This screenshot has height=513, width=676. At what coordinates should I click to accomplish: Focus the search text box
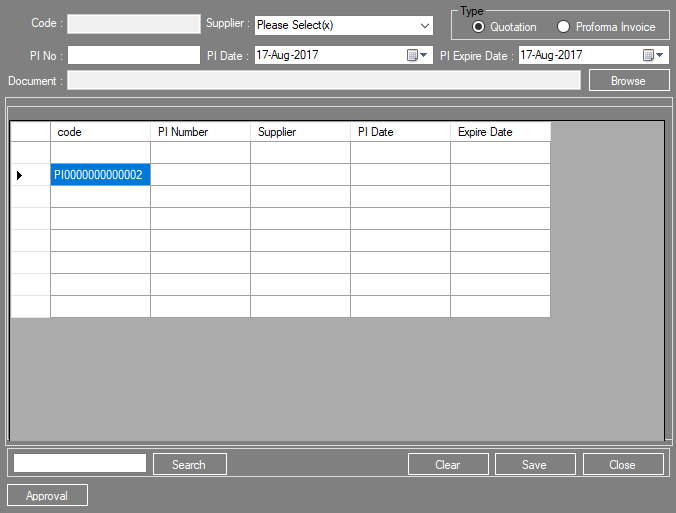tap(80, 463)
